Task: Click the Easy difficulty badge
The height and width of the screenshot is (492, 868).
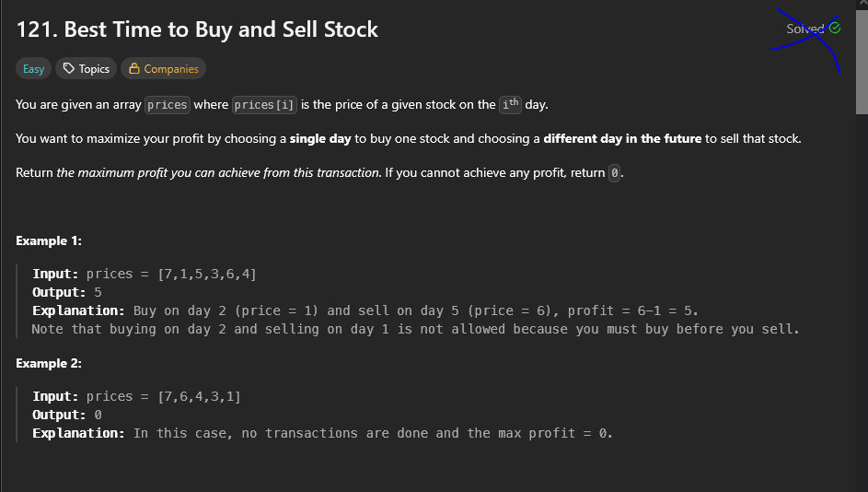Action: (x=33, y=69)
